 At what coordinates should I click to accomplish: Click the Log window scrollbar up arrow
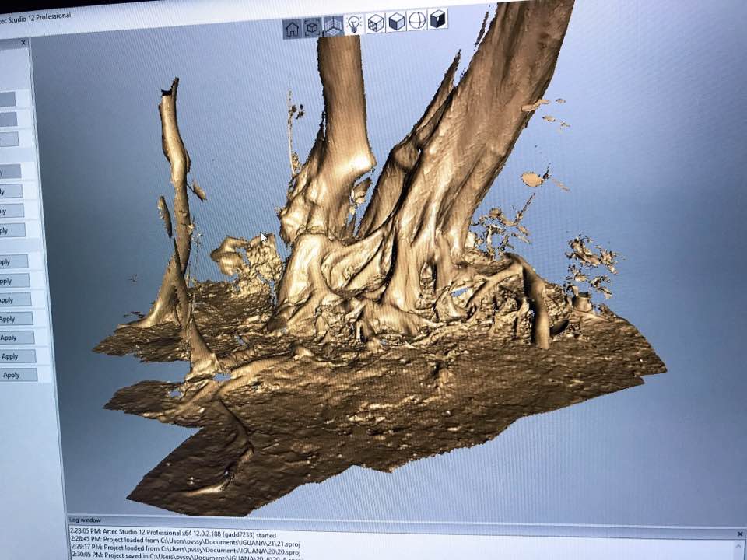[739, 546]
